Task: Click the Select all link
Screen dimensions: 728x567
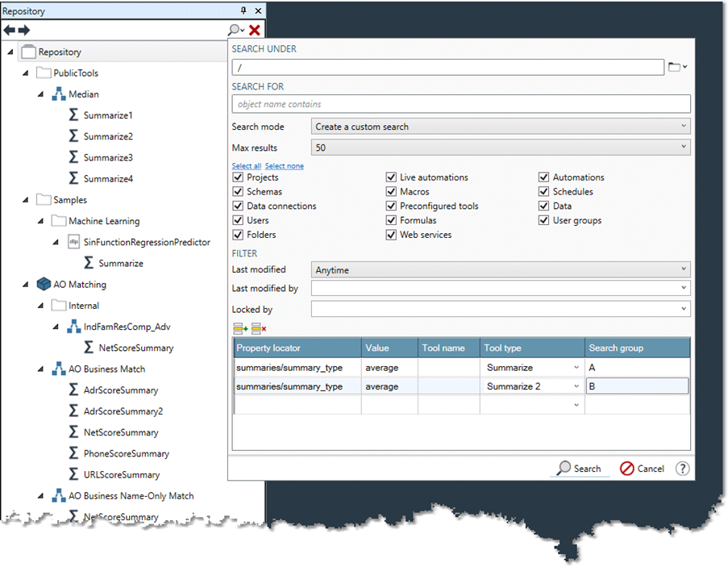Action: coord(247,166)
